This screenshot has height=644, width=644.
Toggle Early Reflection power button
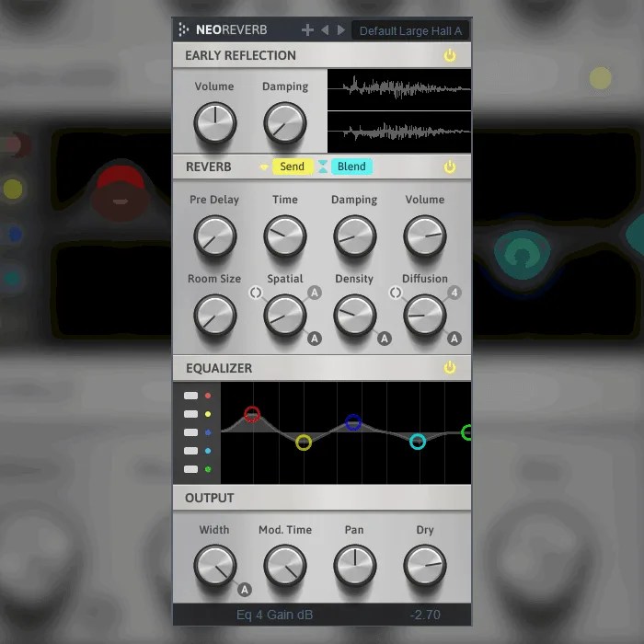tap(450, 55)
